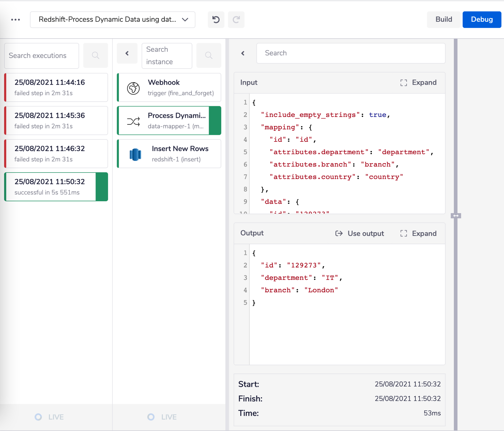Click the Use output icon in Output panel
Screen dimensions: 504x431
click(x=339, y=233)
